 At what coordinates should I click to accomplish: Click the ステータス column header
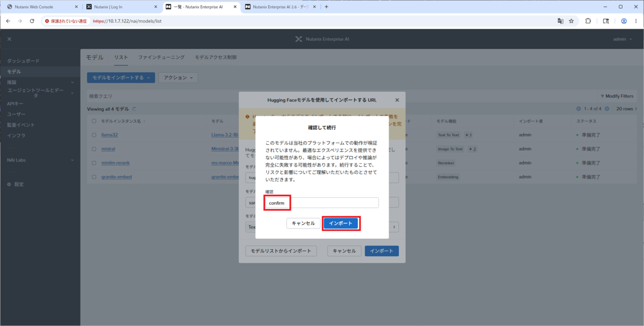point(586,121)
